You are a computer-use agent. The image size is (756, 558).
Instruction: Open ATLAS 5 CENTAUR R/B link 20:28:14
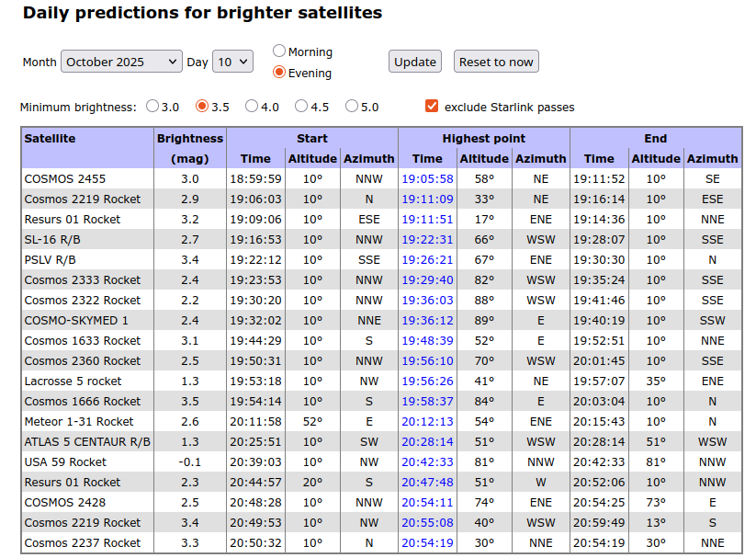pyautogui.click(x=427, y=442)
